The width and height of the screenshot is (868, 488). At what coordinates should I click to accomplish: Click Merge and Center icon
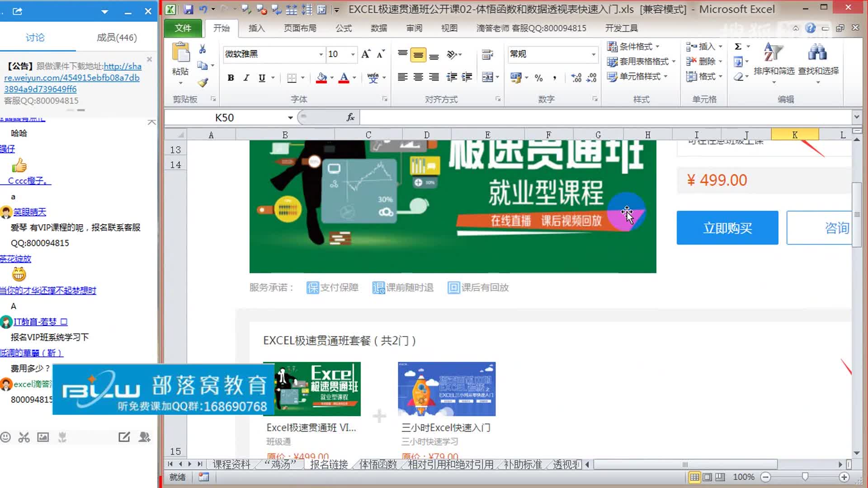pos(487,77)
